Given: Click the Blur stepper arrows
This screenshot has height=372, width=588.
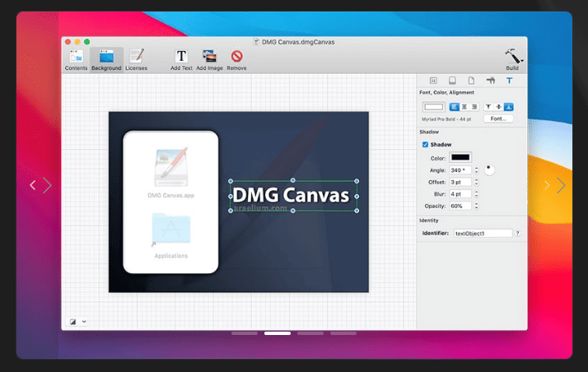Looking at the screenshot, I should pos(476,194).
